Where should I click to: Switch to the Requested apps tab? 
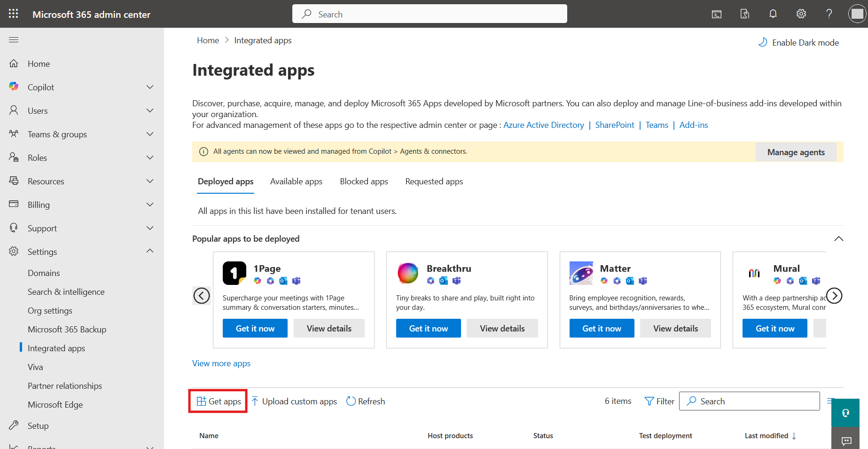click(x=434, y=181)
